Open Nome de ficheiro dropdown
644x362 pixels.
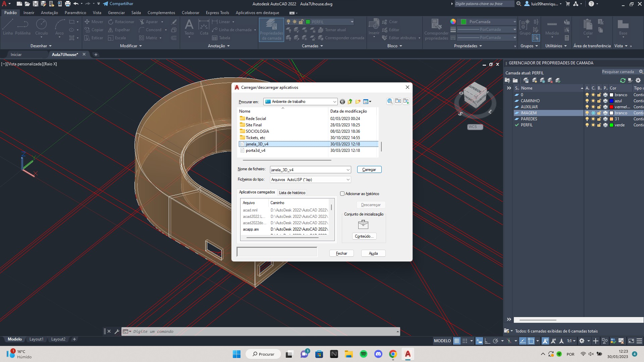pos(347,169)
